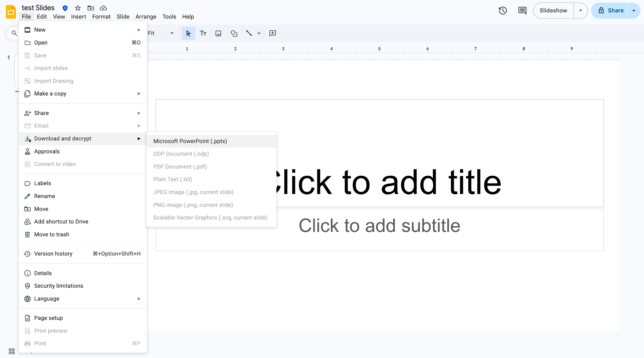
Task: Check the cloud document save status
Action: (x=104, y=8)
